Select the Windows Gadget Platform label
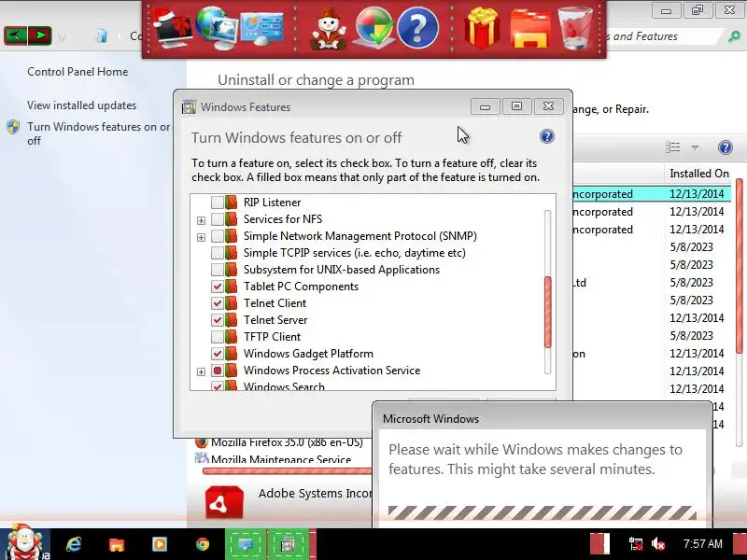 point(308,354)
